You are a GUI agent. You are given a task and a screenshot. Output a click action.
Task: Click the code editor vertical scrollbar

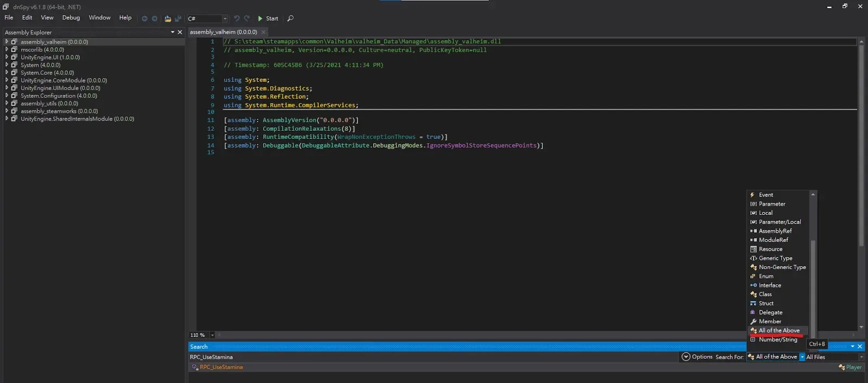tap(861, 184)
